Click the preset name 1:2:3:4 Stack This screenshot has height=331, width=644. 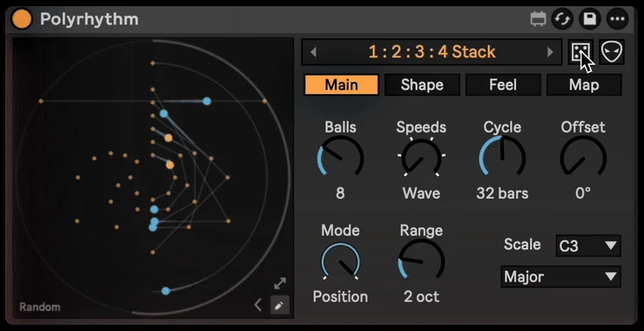(432, 52)
